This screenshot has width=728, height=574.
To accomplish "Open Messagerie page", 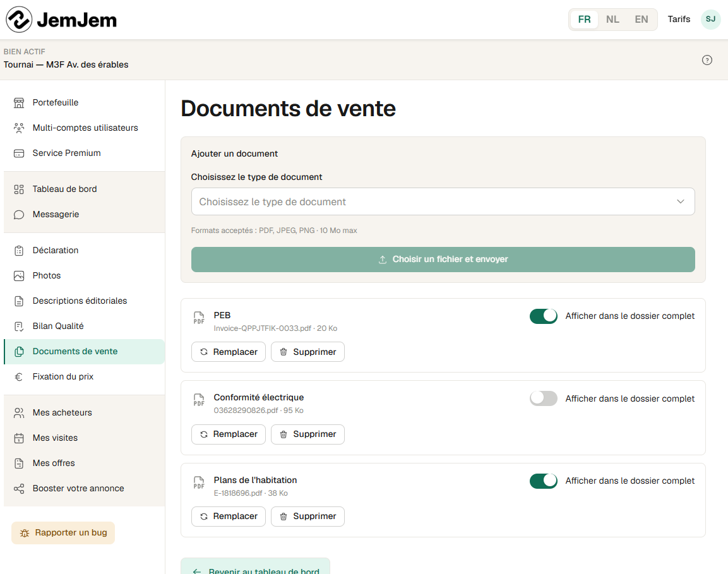I will pos(84,215).
